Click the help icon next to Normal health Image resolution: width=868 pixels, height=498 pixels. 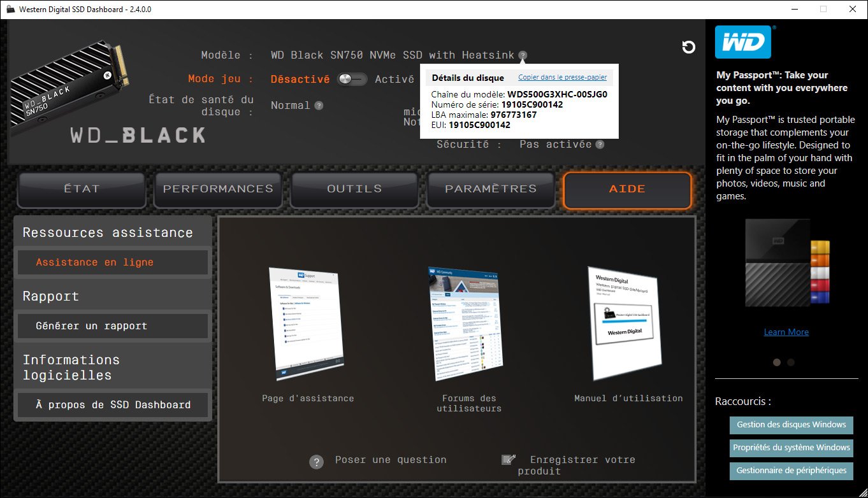click(x=319, y=106)
